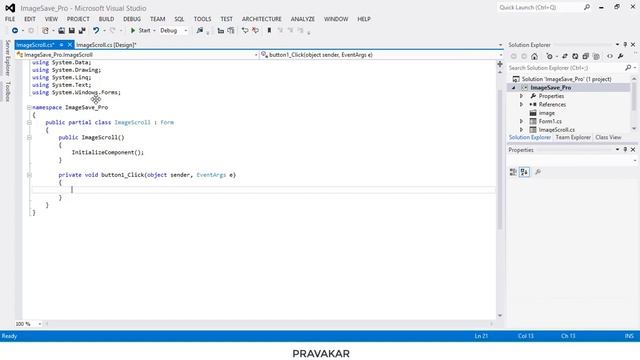Refresh the Solution Explorer

tap(575, 56)
